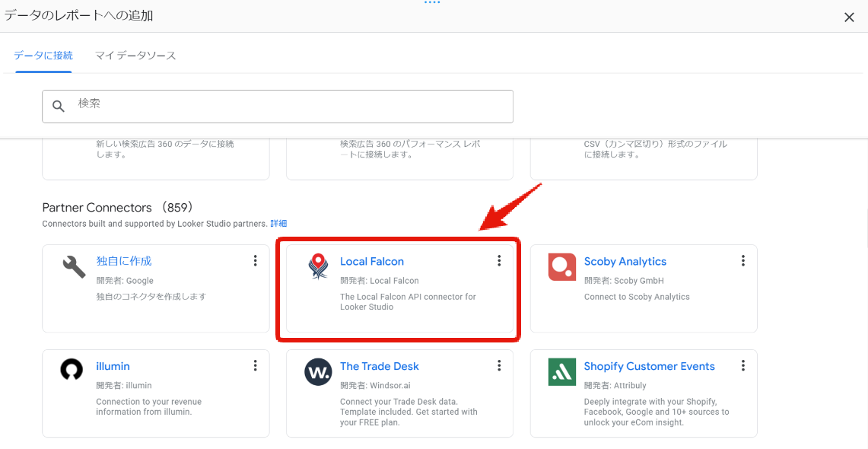Image resolution: width=868 pixels, height=449 pixels.
Task: Click the search magnifier icon
Action: [59, 106]
